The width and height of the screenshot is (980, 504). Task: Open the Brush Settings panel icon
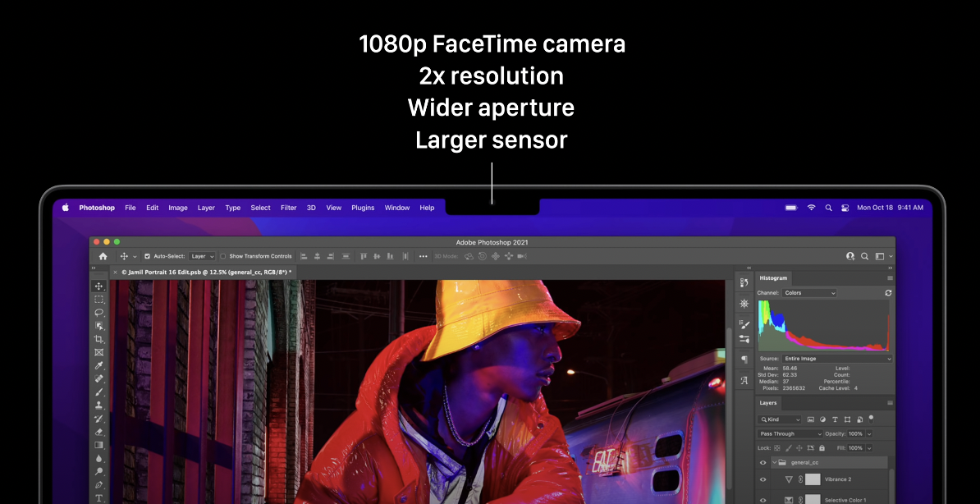744,324
